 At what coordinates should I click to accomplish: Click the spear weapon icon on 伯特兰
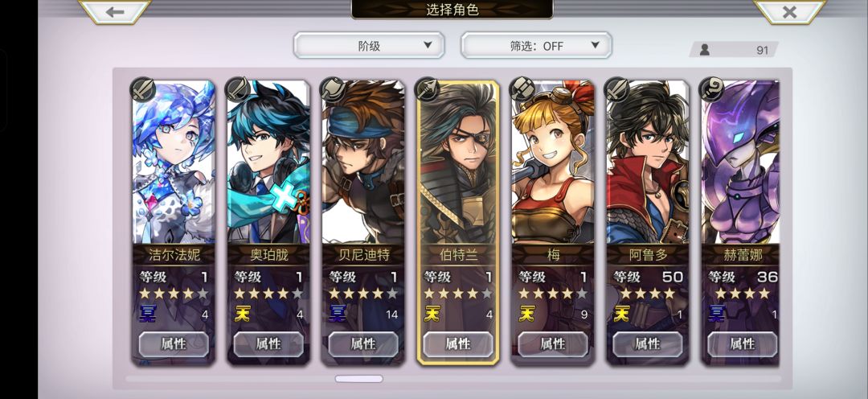(x=428, y=89)
